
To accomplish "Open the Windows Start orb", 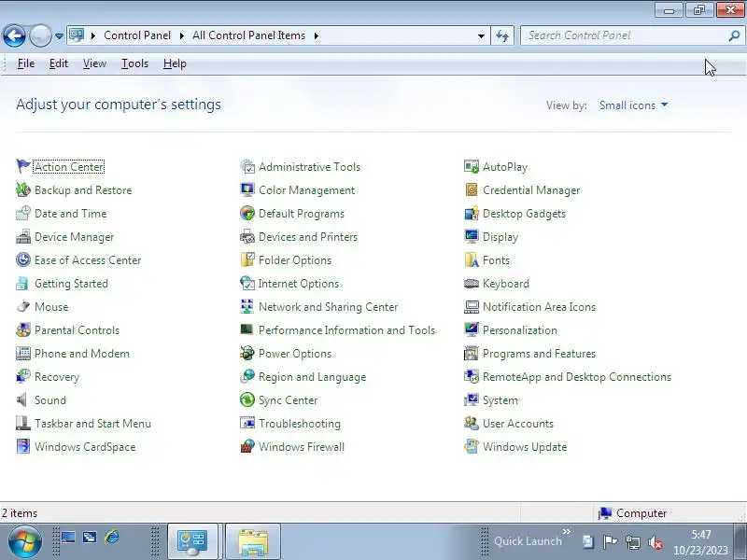I will point(24,542).
